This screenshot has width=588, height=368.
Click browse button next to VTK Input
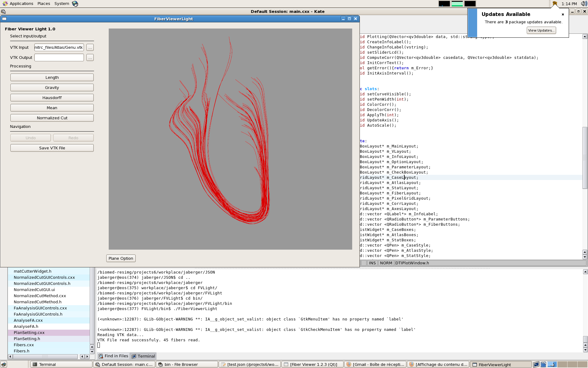(90, 48)
